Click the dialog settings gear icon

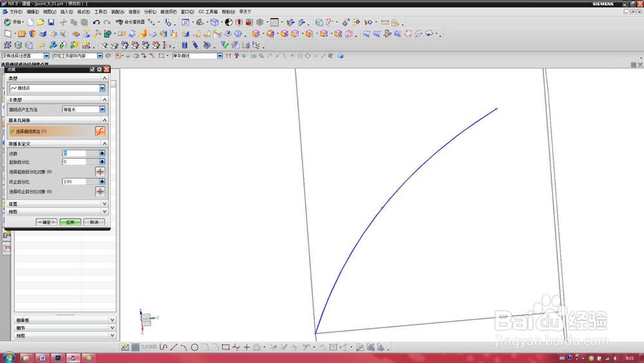[x=99, y=69]
